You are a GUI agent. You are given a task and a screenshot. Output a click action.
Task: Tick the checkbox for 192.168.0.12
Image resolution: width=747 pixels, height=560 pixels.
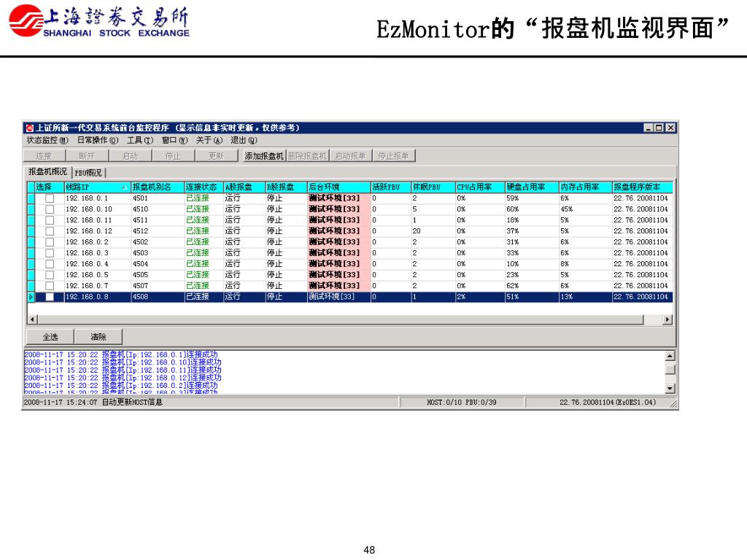pyautogui.click(x=50, y=231)
